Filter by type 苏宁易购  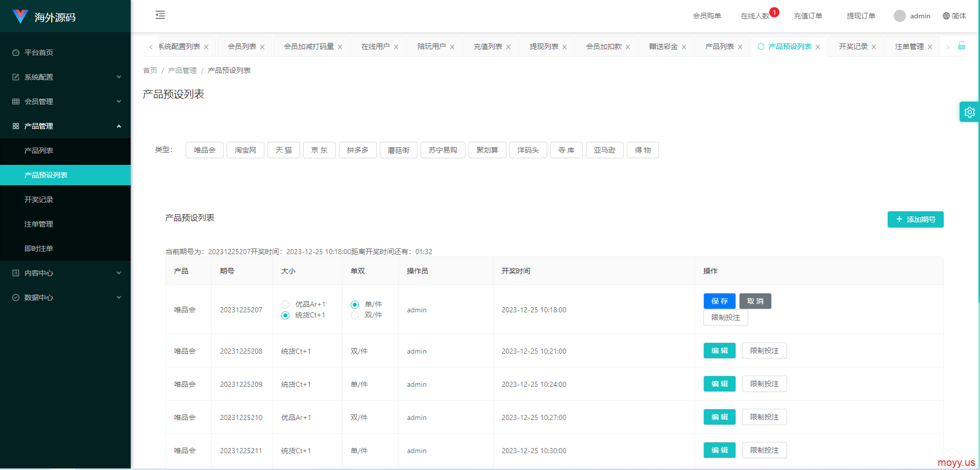443,150
